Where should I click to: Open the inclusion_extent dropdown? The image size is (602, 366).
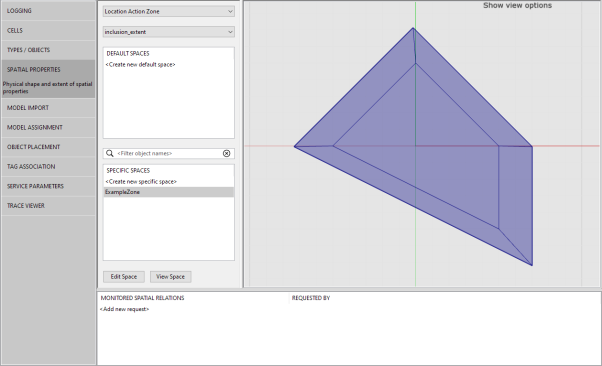[x=169, y=32]
